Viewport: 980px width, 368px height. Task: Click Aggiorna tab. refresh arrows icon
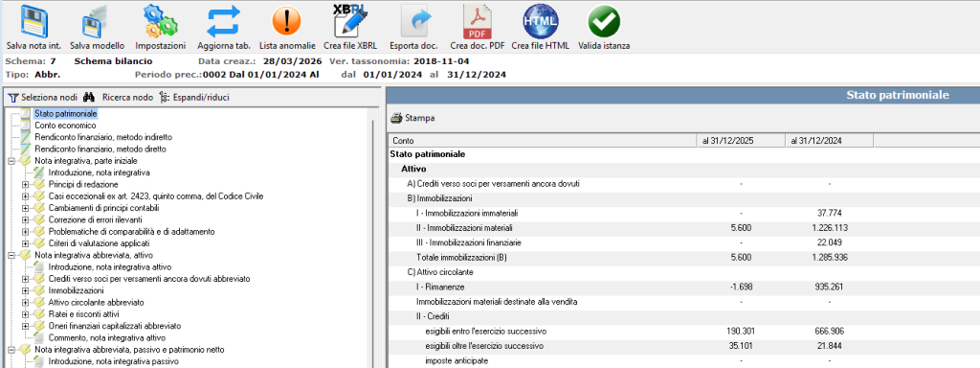[224, 22]
